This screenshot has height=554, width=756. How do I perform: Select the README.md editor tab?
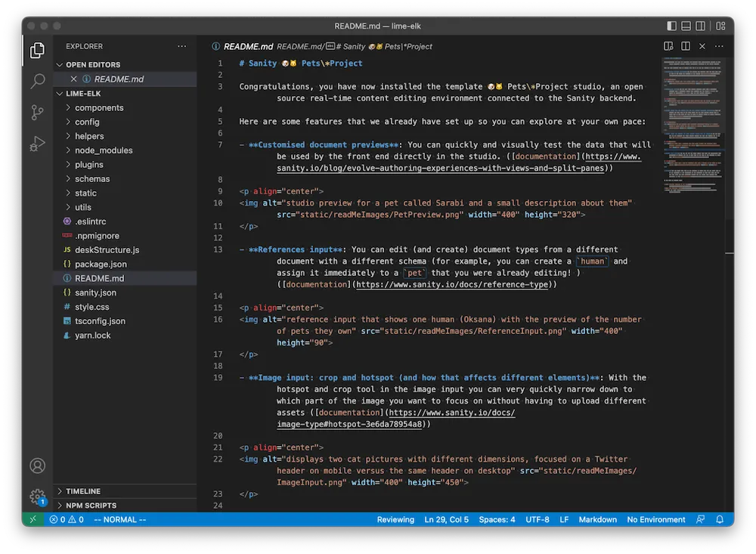pyautogui.click(x=247, y=45)
